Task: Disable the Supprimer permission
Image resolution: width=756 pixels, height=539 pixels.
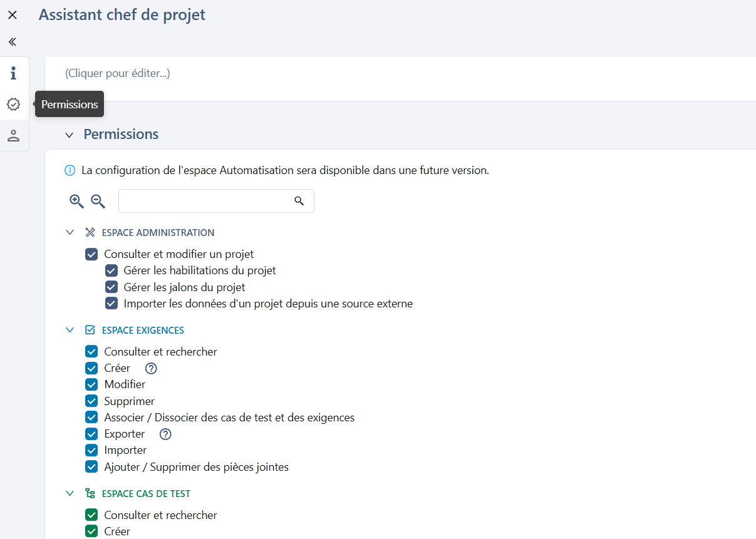Action: point(91,401)
